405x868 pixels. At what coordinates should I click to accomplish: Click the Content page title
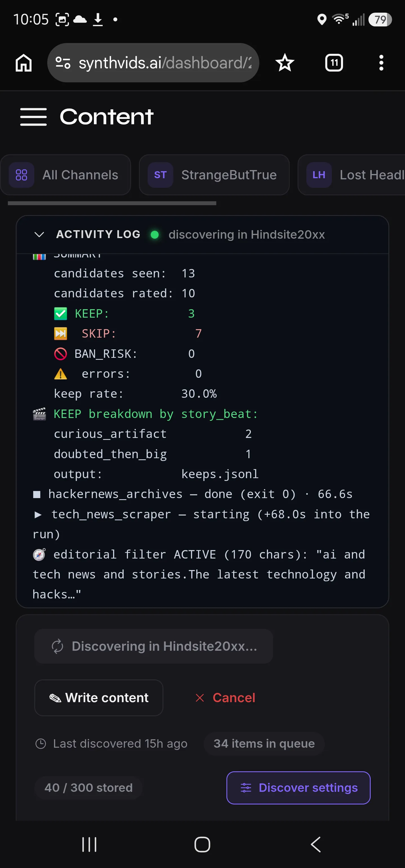107,117
